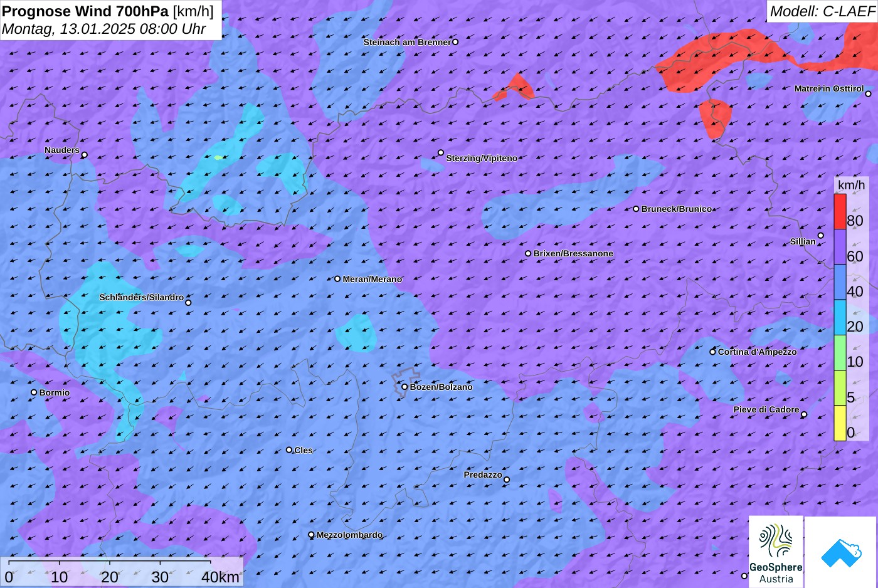Click the Mezzolombardo location marker
This screenshot has height=588, width=878.
[311, 535]
